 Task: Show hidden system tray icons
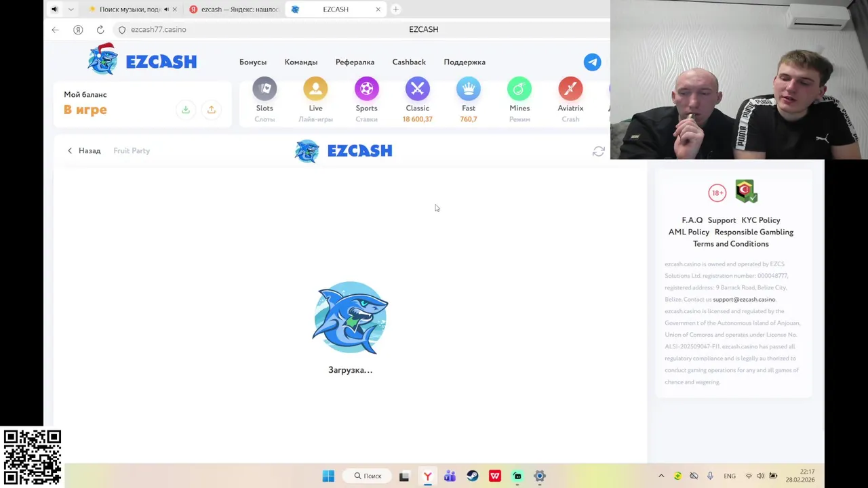pyautogui.click(x=661, y=476)
